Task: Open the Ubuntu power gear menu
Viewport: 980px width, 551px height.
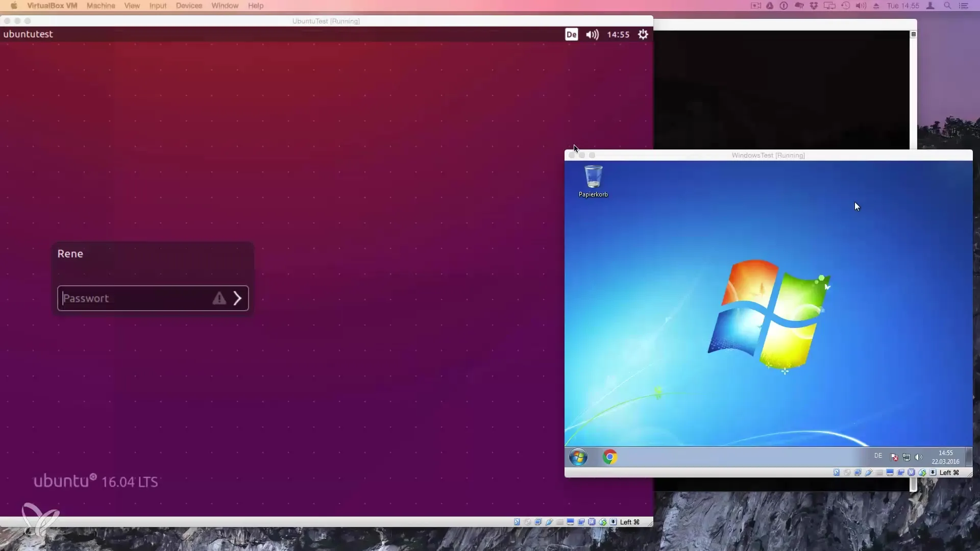Action: (643, 34)
